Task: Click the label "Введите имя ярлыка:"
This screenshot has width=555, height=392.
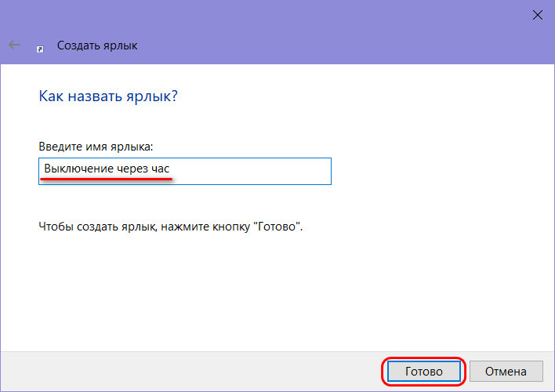Action: click(x=96, y=147)
